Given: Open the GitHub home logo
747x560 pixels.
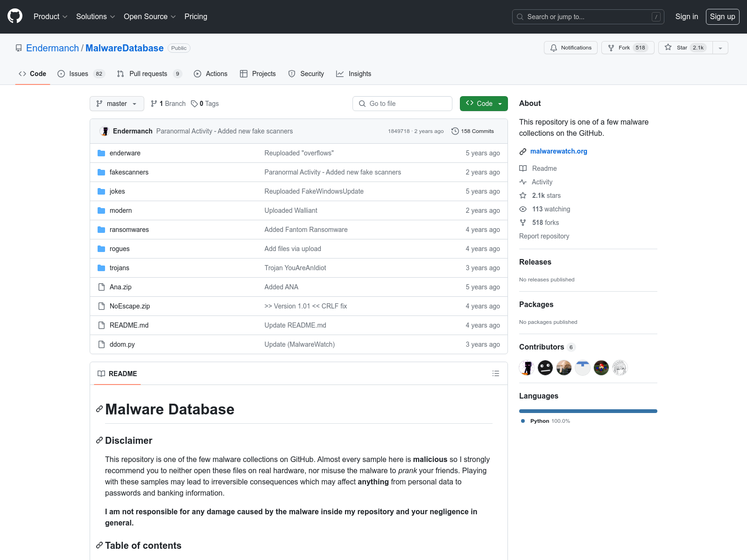Looking at the screenshot, I should click(x=15, y=16).
